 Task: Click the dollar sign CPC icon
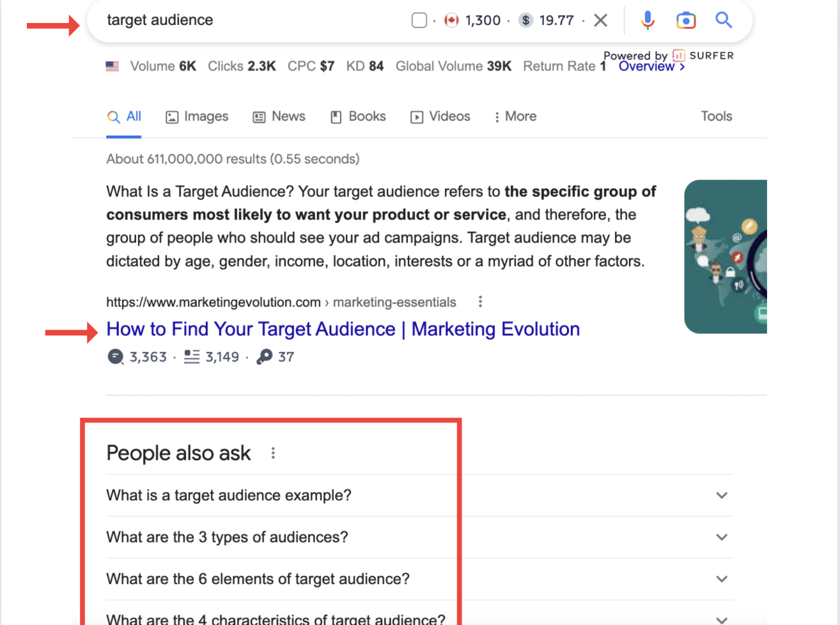pos(525,20)
